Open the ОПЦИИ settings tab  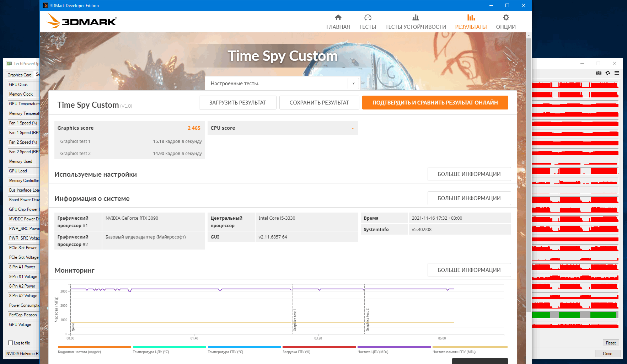pyautogui.click(x=506, y=22)
